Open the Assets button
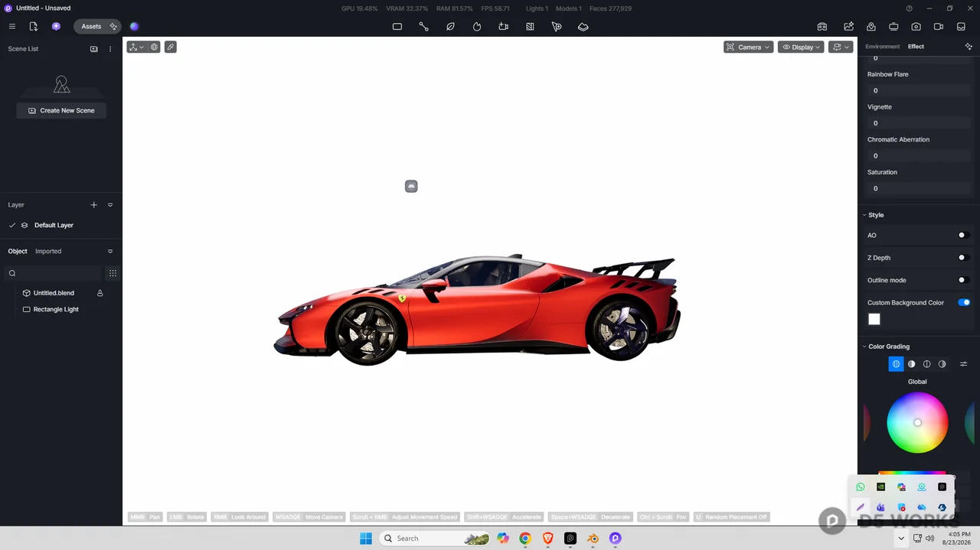 tap(91, 26)
